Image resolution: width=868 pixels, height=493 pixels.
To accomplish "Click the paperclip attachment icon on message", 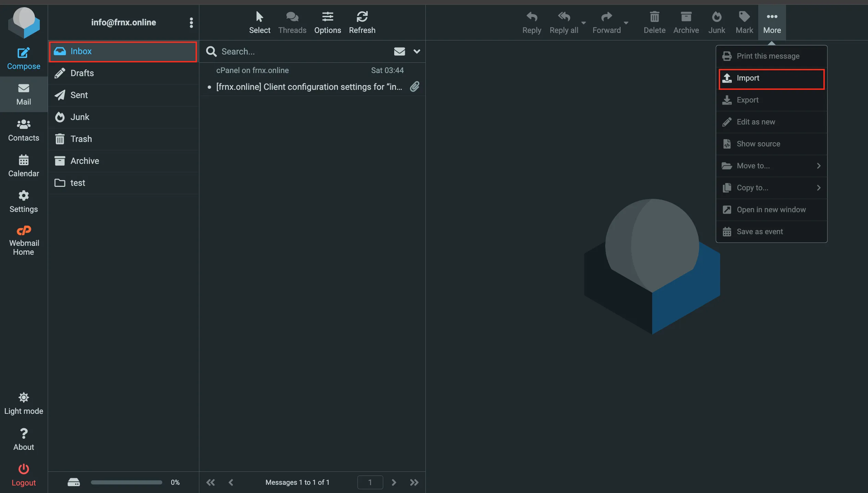I will tap(414, 87).
